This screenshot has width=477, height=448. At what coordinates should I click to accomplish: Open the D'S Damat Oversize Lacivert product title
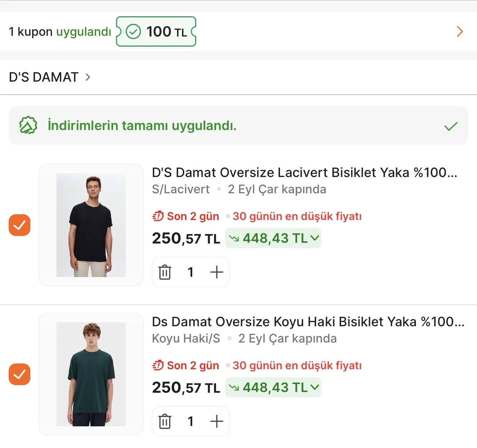tap(305, 172)
